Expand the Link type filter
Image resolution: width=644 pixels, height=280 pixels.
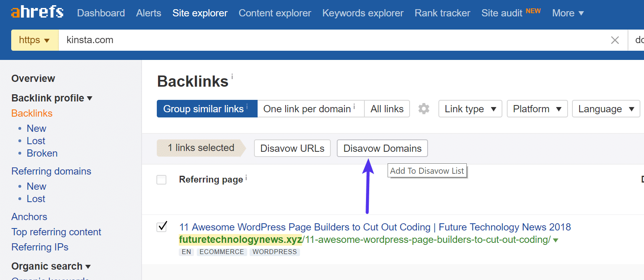point(470,109)
